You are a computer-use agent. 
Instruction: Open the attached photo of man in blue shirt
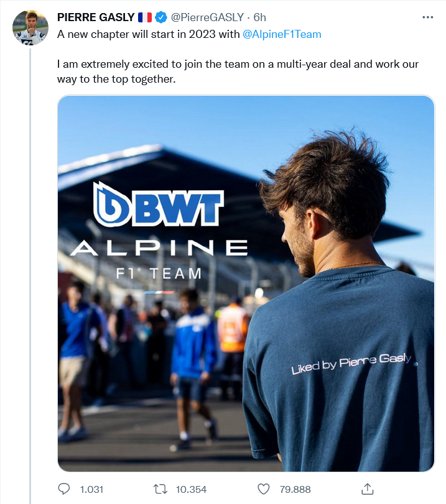pos(246,283)
